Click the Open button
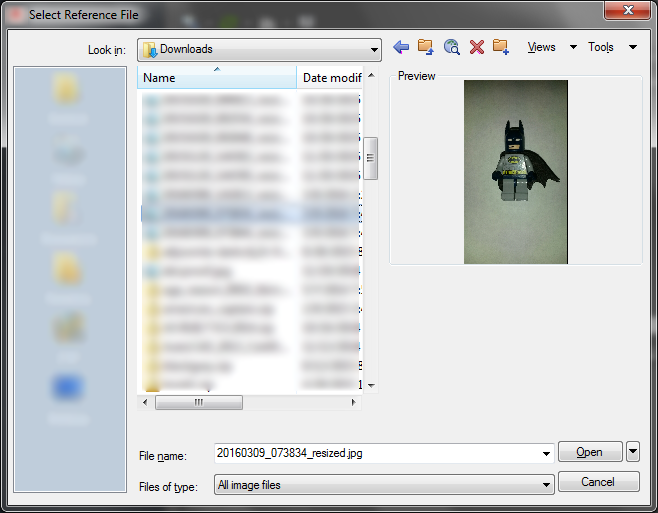Screen dimensions: 658x513 point(590,452)
